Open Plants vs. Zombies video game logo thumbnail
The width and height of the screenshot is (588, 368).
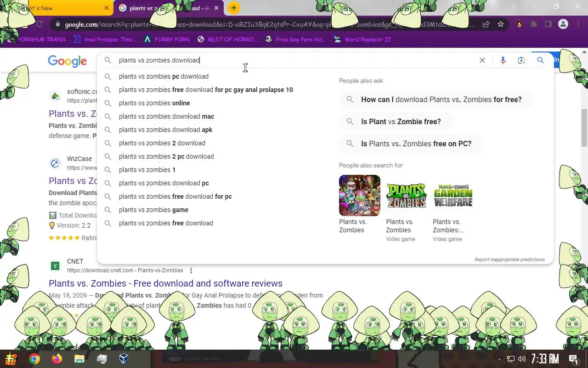pos(407,195)
